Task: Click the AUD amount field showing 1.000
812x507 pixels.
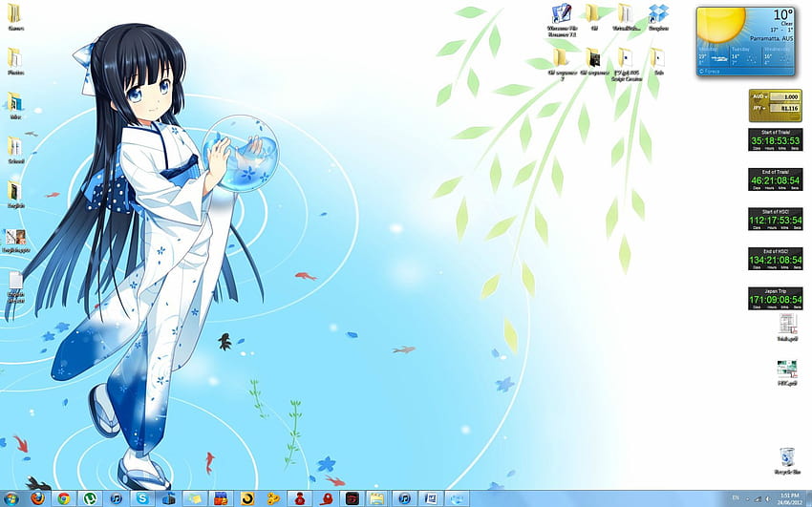Action: pyautogui.click(x=784, y=96)
